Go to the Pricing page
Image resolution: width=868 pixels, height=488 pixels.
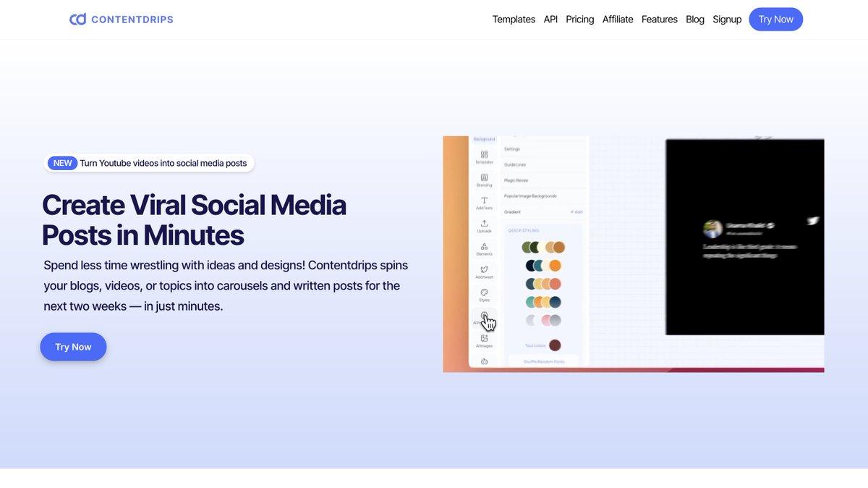pyautogui.click(x=580, y=20)
